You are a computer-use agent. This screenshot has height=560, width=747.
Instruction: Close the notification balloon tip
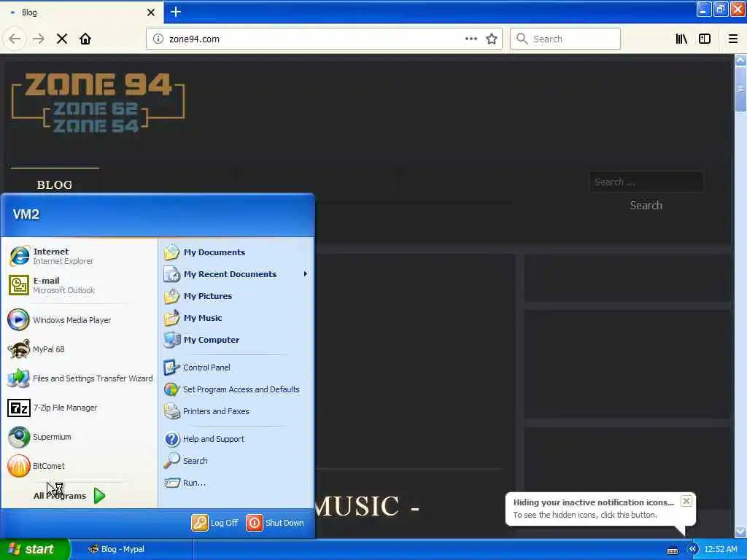[x=686, y=501]
